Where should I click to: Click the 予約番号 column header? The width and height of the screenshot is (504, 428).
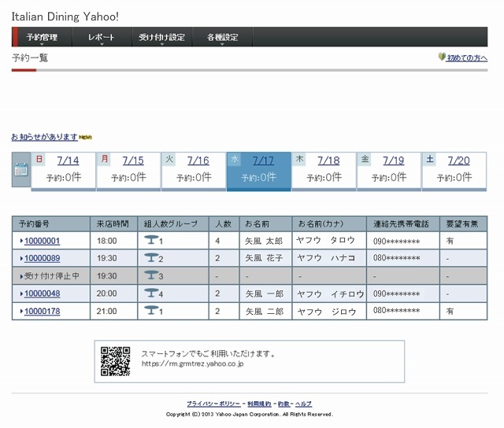(x=51, y=223)
